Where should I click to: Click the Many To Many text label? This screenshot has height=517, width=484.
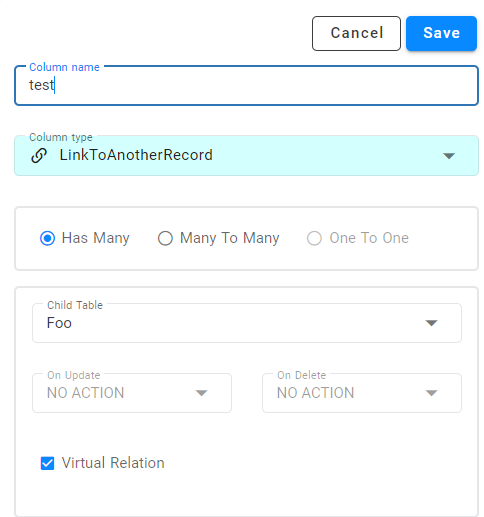[230, 238]
